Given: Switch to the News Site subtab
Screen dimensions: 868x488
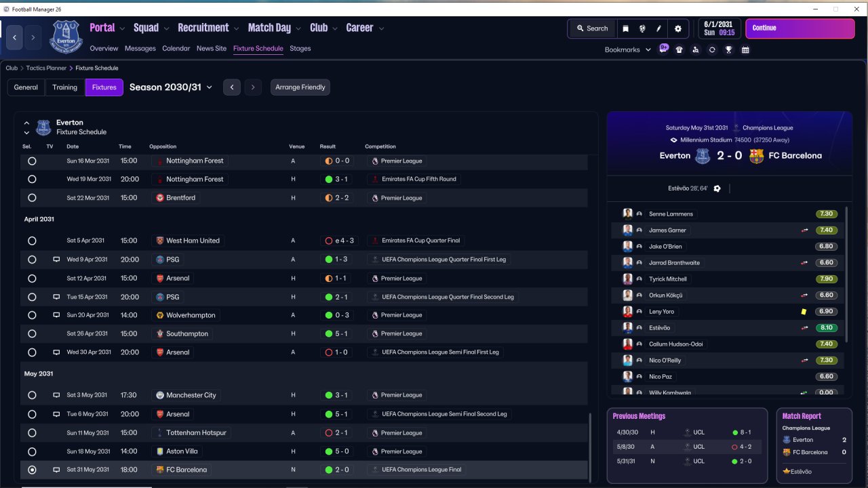Looking at the screenshot, I should click(212, 49).
